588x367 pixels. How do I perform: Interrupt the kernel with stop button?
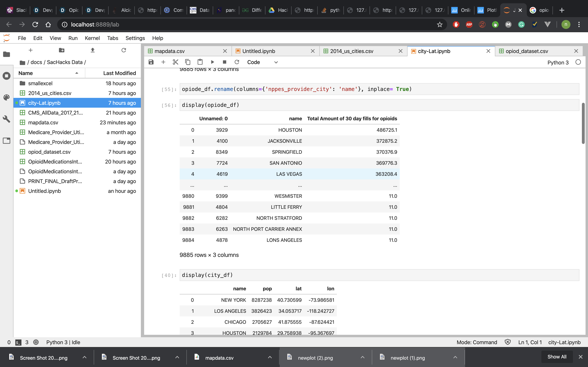coord(225,62)
